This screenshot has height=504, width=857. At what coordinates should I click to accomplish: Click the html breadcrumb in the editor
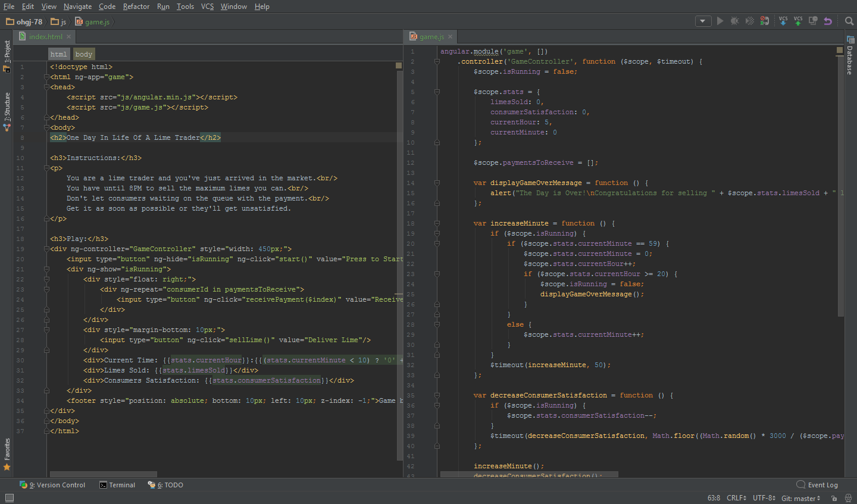pos(59,54)
